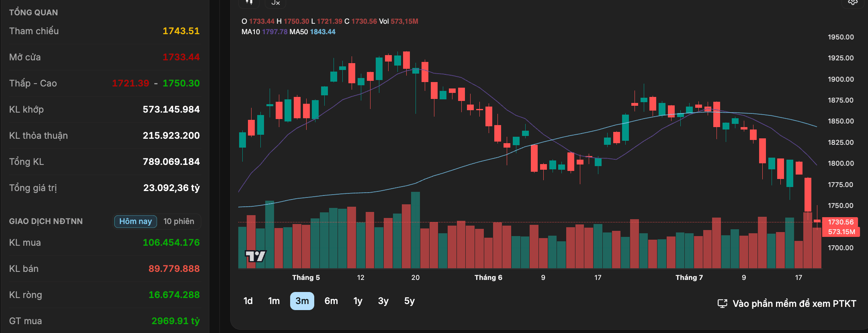Open Vào phần mềm để xem PTKT link
This screenshot has height=333, width=868.
click(794, 304)
